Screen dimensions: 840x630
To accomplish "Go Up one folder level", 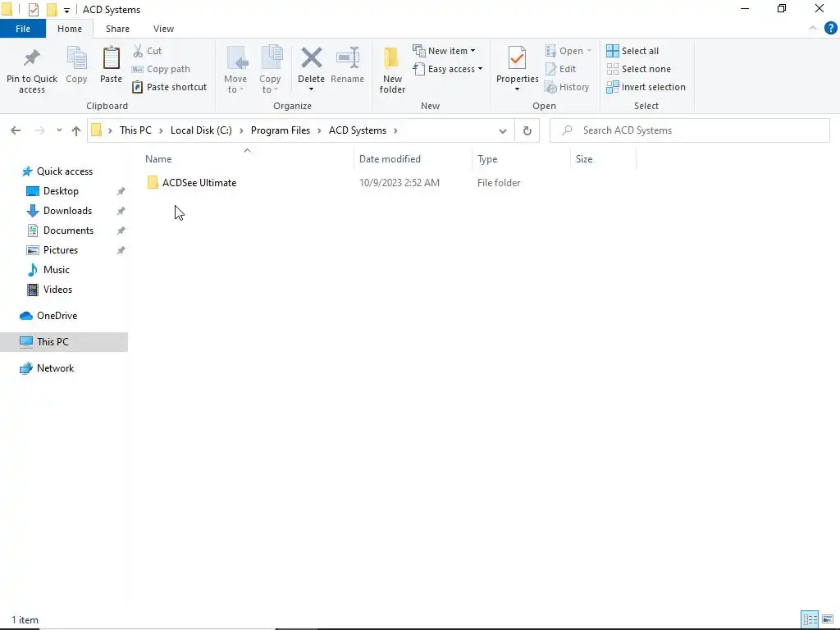I will tap(76, 130).
